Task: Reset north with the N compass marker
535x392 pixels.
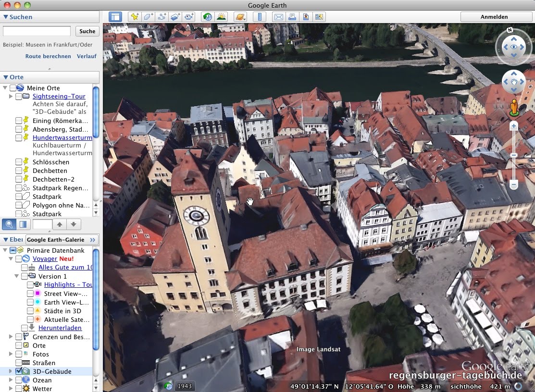Action: 510,30
